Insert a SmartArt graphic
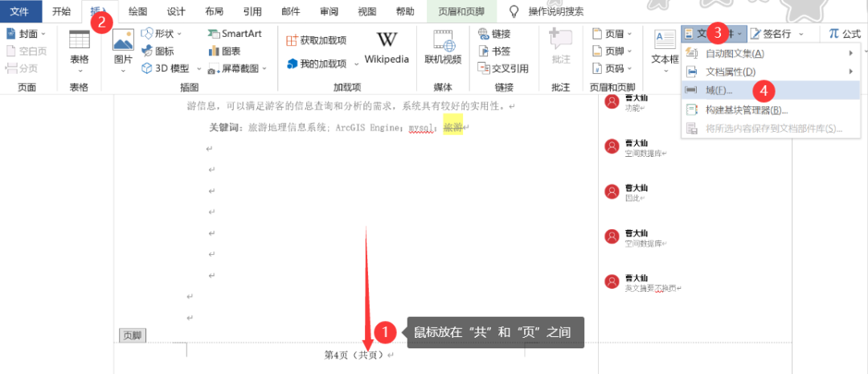The height and width of the screenshot is (374, 868). (x=234, y=34)
